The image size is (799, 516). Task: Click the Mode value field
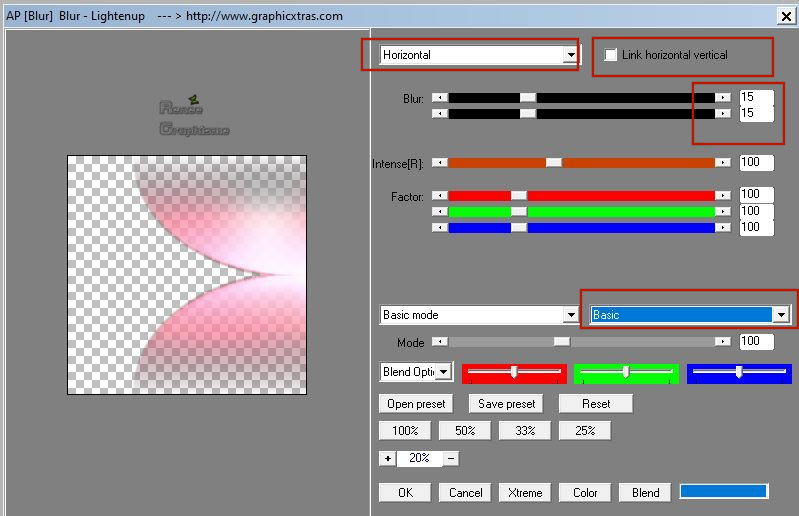[756, 341]
